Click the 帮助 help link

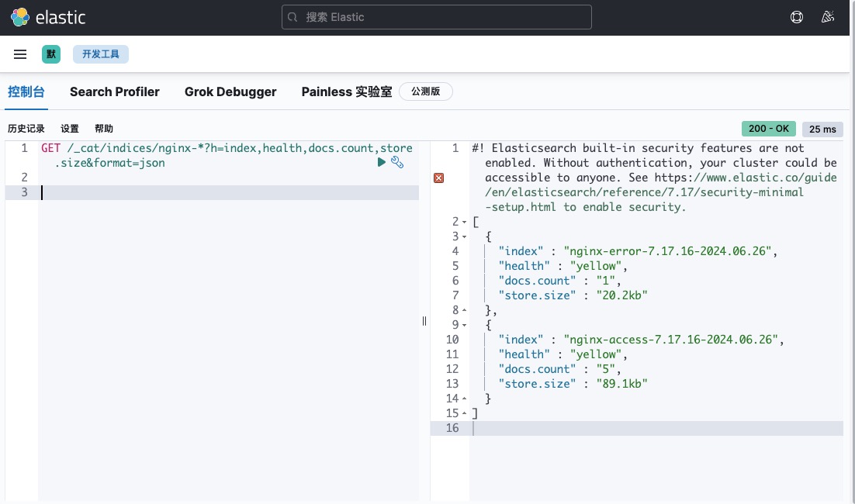[x=104, y=129]
